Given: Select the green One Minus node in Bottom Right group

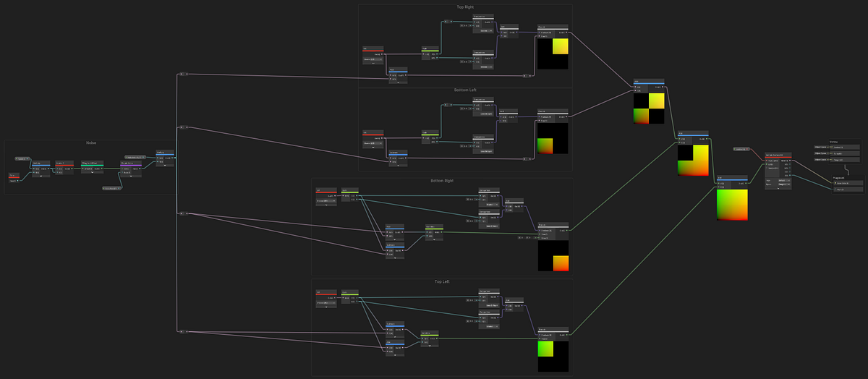Looking at the screenshot, I should coord(434,232).
